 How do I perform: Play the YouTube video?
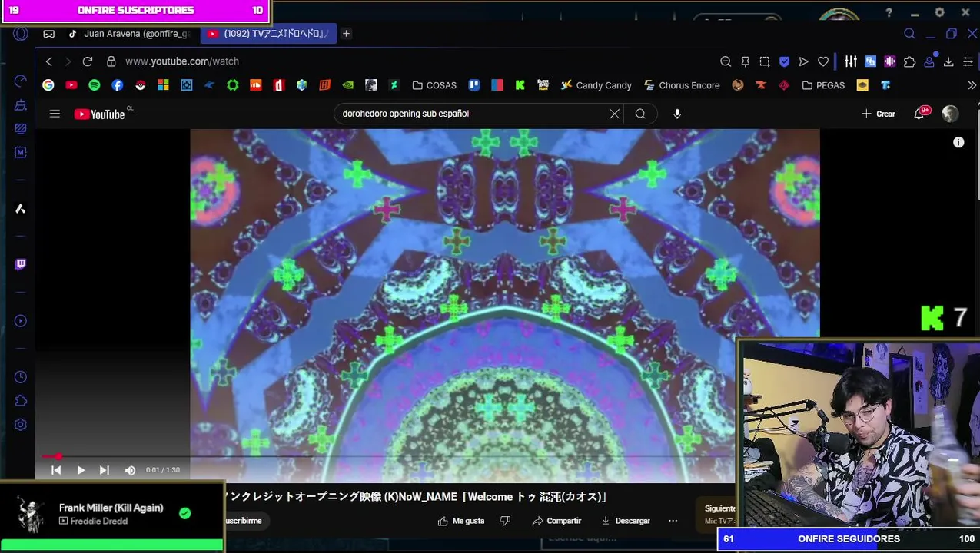(81, 470)
